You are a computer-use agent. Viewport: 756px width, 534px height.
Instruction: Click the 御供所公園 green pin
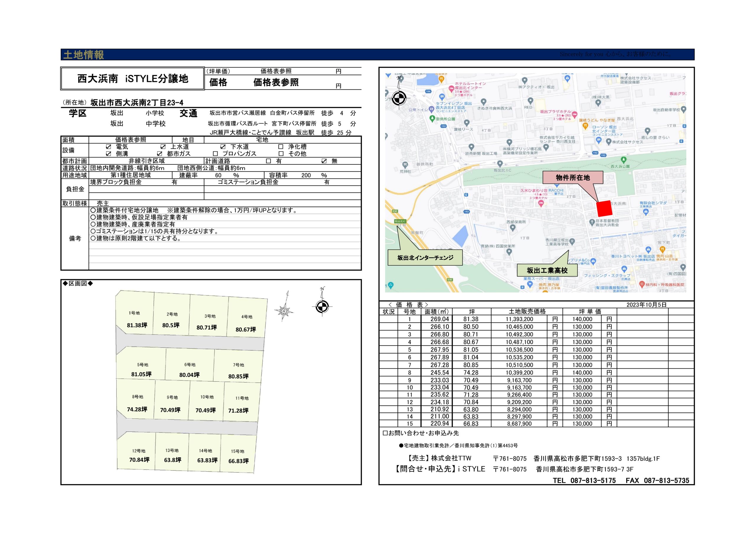432,119
